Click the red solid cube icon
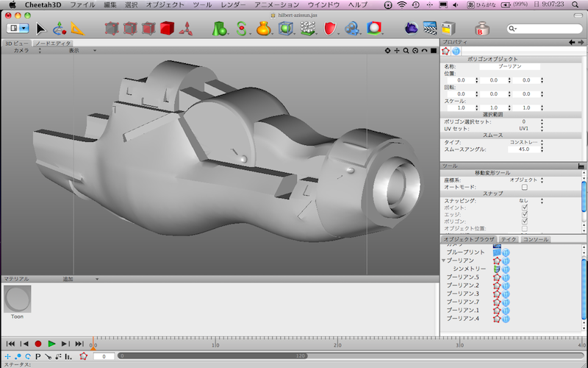Image resolution: width=588 pixels, height=368 pixels. point(167,29)
